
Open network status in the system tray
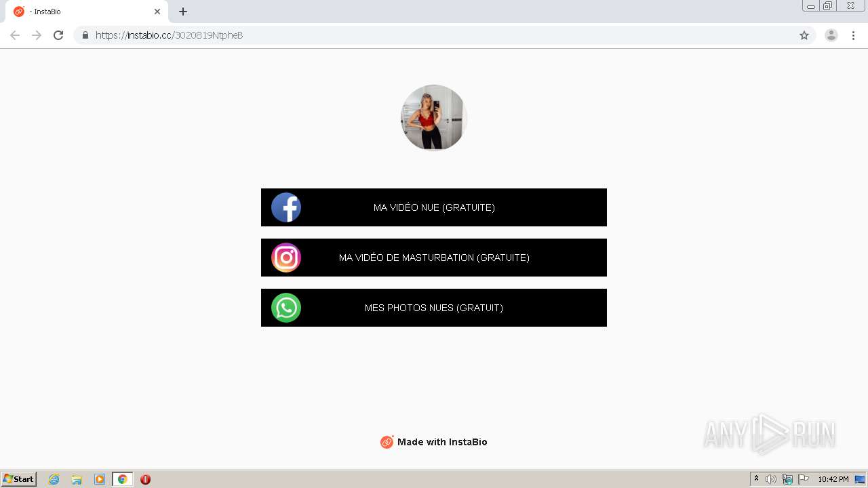click(787, 479)
